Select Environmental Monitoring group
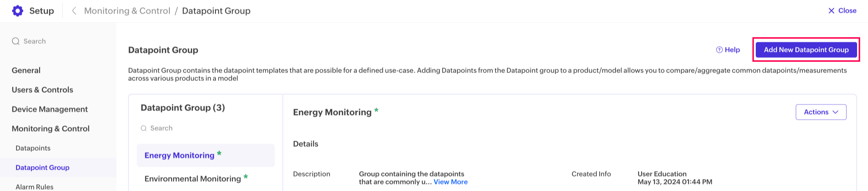 coord(192,179)
